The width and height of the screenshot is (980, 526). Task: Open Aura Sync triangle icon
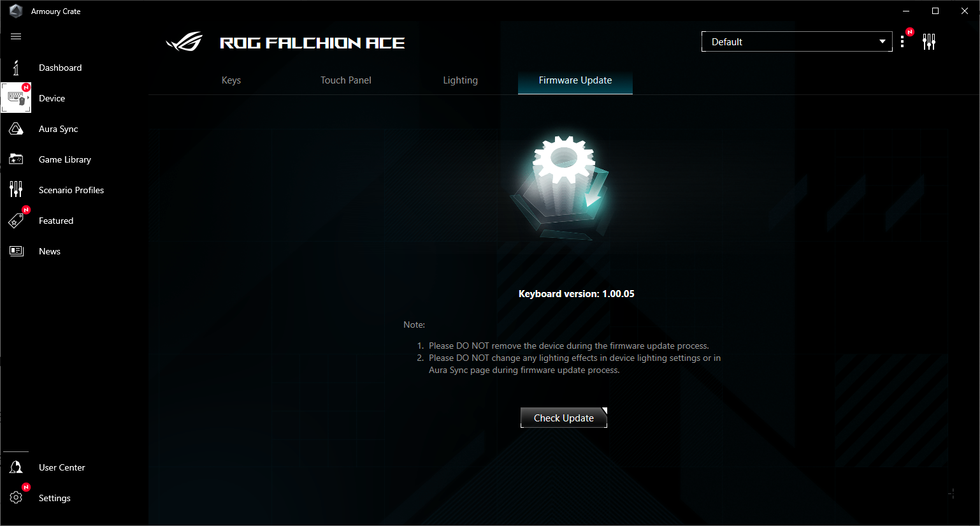16,129
